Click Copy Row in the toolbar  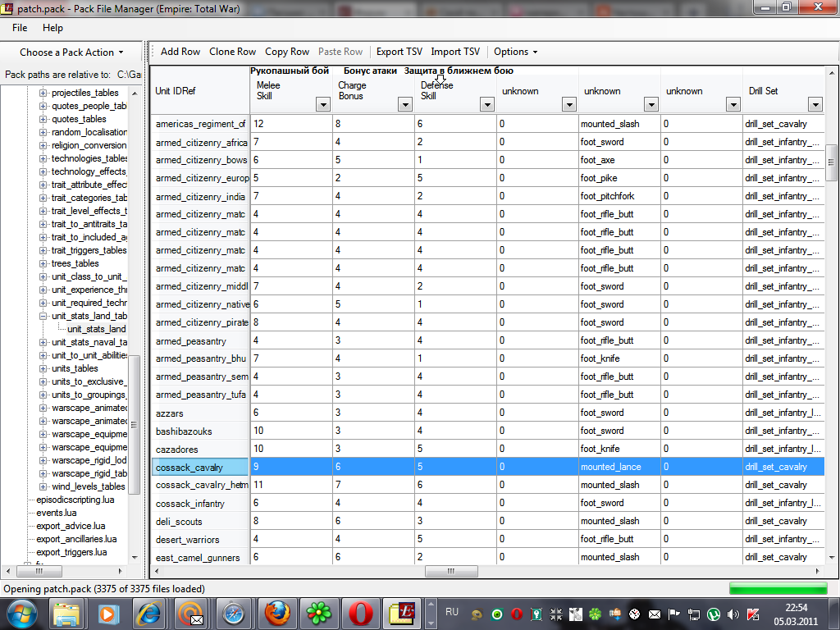coord(287,52)
